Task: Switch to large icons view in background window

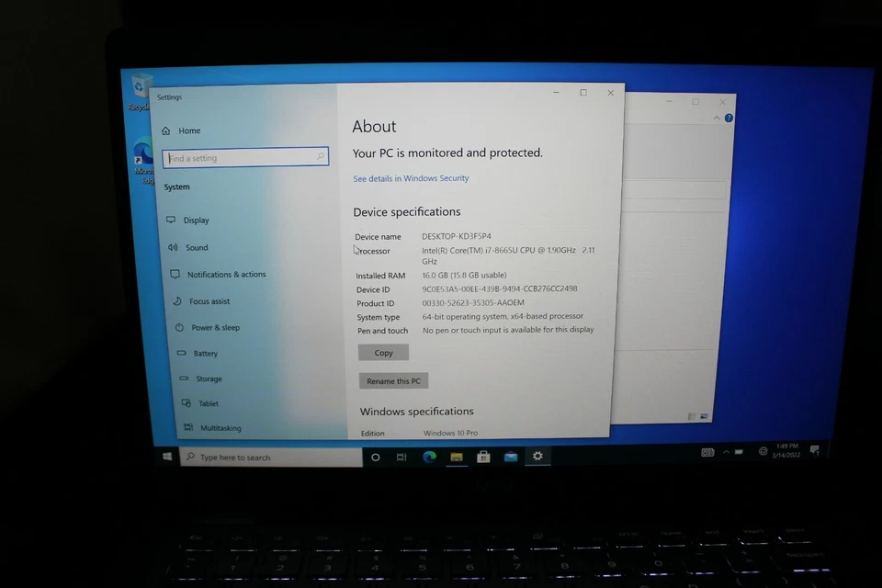Action: pos(704,416)
